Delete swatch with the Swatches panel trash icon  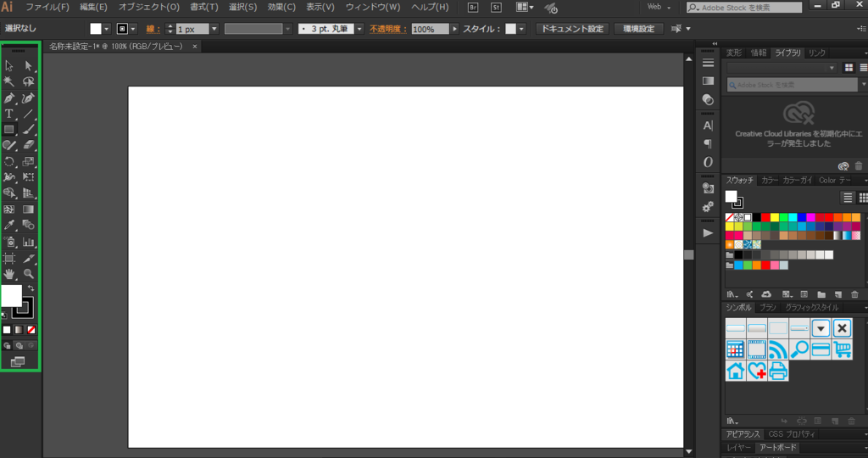point(854,294)
